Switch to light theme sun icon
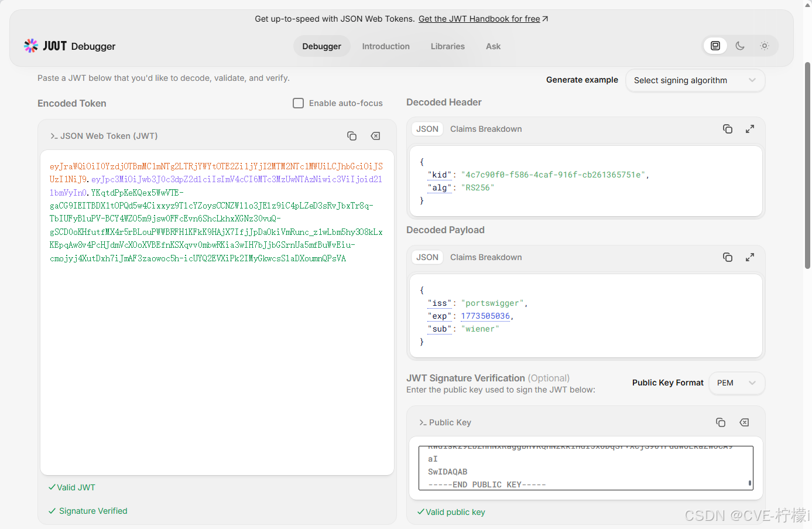 [x=764, y=46]
